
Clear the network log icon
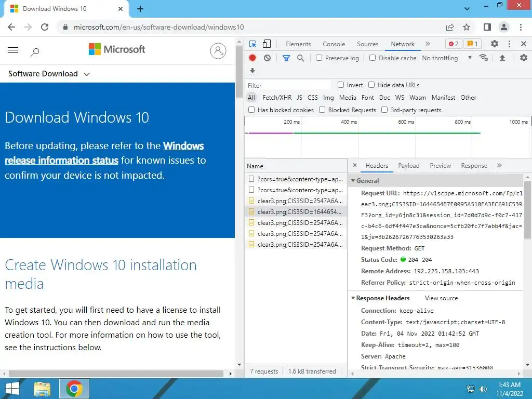268,58
